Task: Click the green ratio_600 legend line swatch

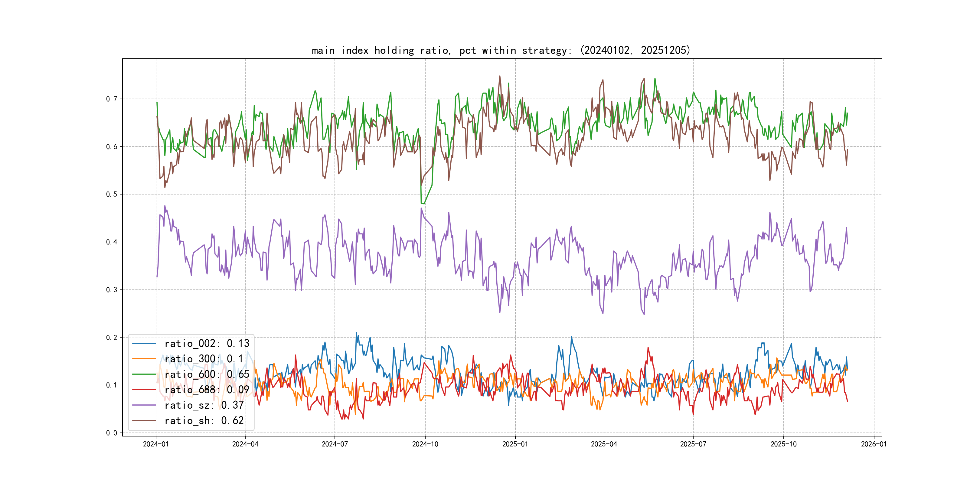Action: pyautogui.click(x=144, y=374)
